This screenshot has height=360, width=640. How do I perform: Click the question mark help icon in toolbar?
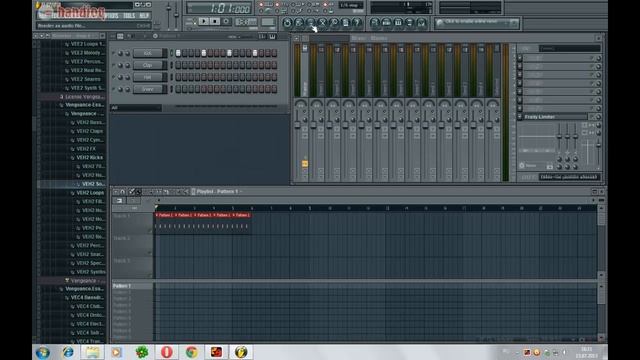click(357, 22)
